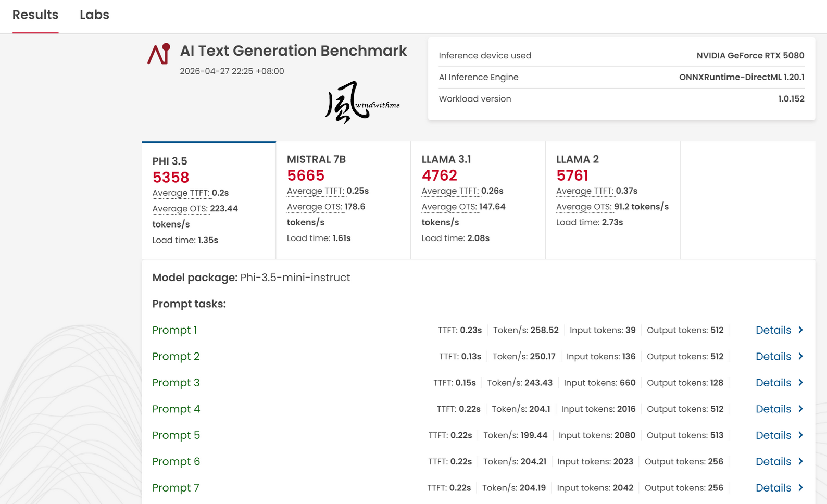Screen dimensions: 827x504
Task: Click Details text for Prompt 7
Action: [x=773, y=488]
